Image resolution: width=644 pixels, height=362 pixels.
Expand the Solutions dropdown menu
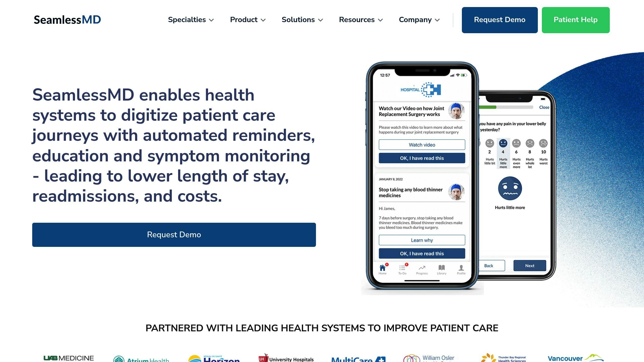coord(303,20)
